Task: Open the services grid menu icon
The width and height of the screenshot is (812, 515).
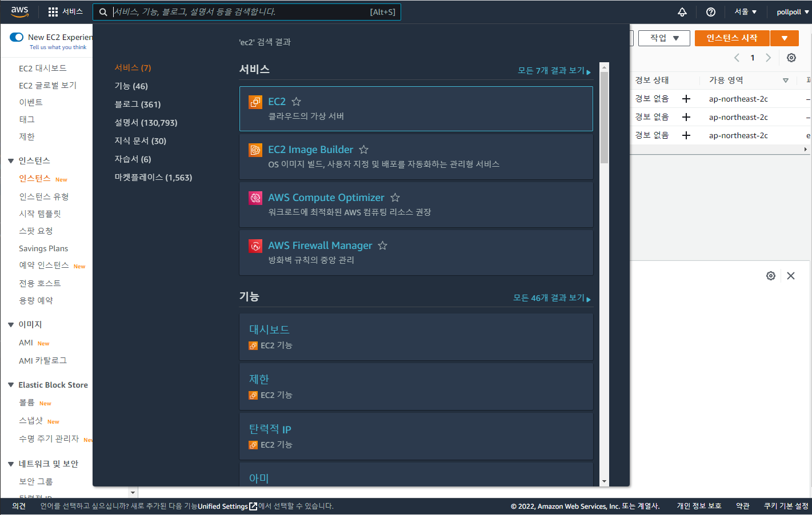Action: coord(53,12)
